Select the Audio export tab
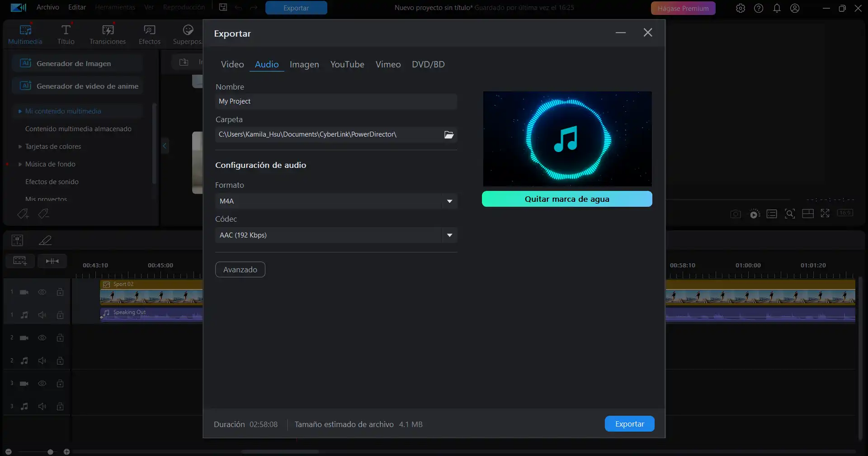Screen dimensions: 868x456 tap(267, 64)
